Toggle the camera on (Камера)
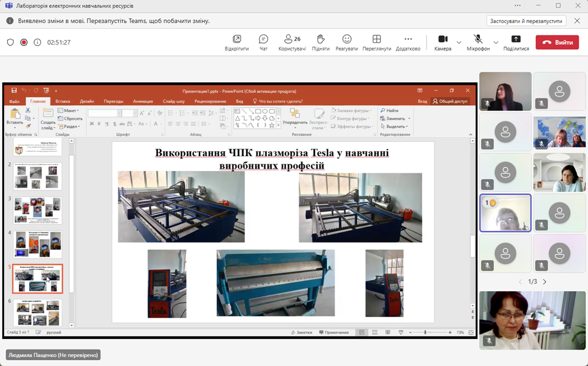Screen dimensions: 588x366 coord(442,39)
